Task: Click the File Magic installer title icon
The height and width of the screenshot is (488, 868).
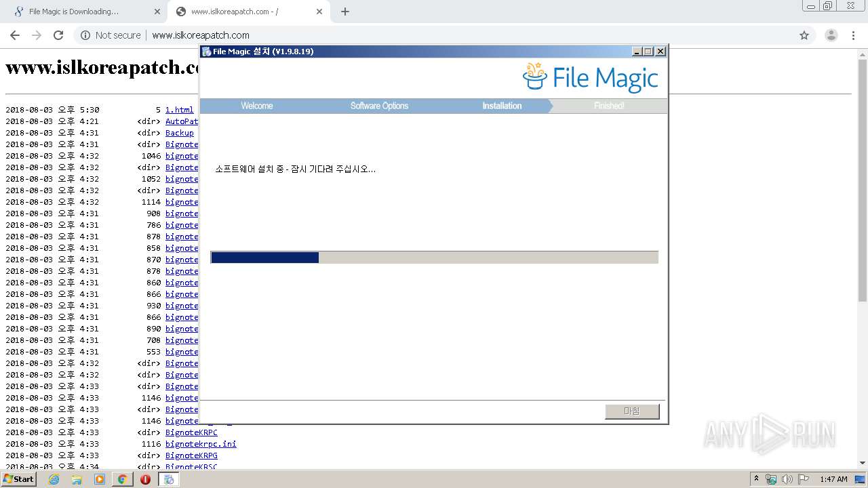Action: 206,52
